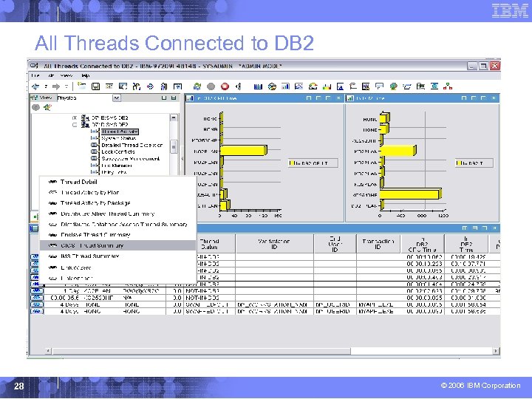
Task: Click the Back navigation arrow in toolbar
Action: 35,86
